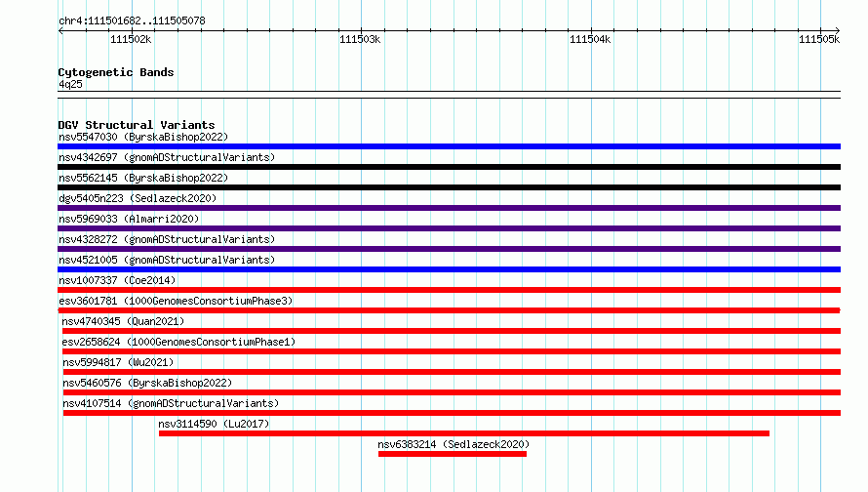This screenshot has width=868, height=492.
Task: Open nsv1007337 (Coe2014) variant label
Action: 117,280
